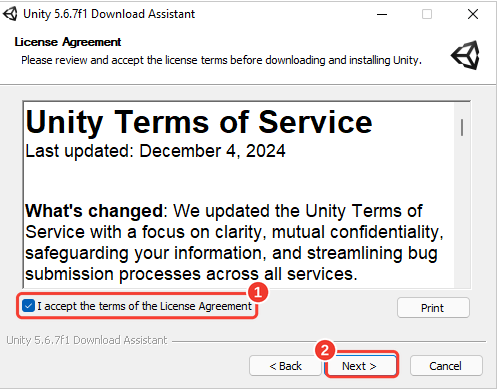Close the Download Assistant window
This screenshot has width=497, height=389.
click(x=473, y=14)
